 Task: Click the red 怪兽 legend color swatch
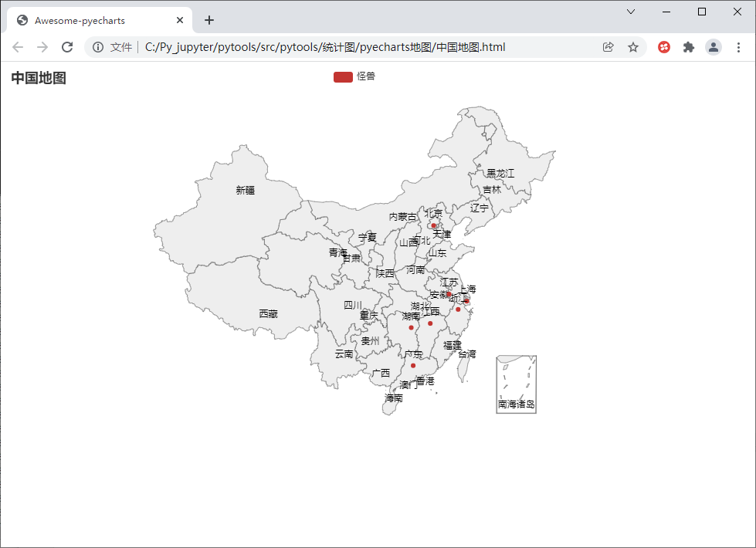point(342,76)
